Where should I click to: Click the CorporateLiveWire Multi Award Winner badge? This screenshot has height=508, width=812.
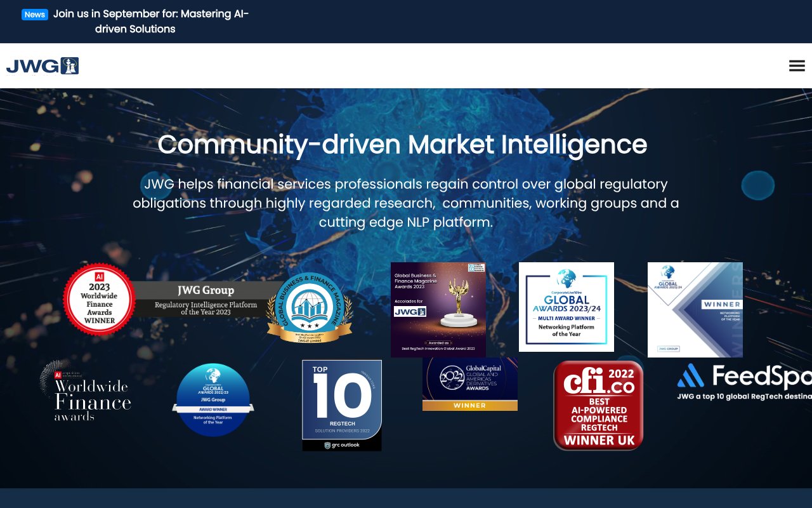pos(566,307)
